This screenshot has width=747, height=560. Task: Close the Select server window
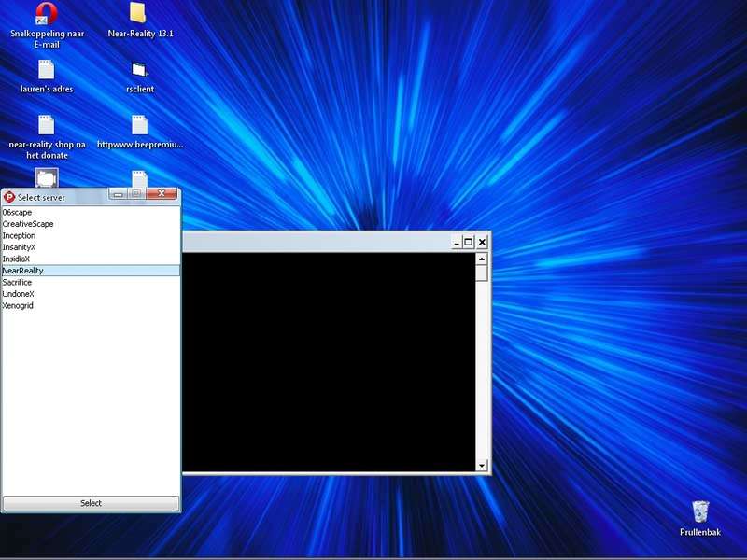pos(162,193)
